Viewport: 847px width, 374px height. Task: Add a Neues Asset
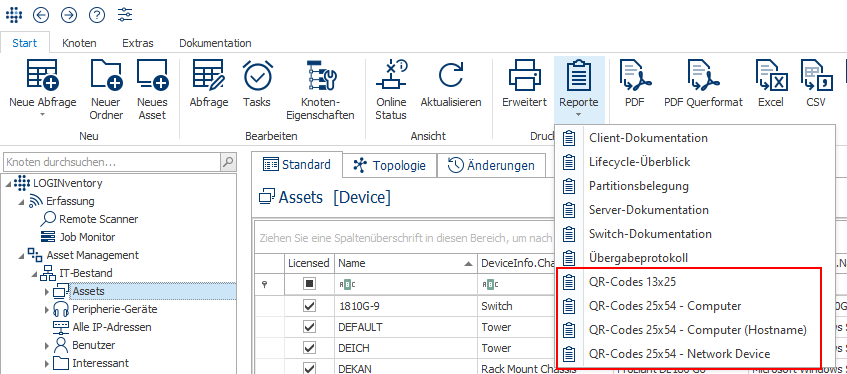tap(152, 90)
